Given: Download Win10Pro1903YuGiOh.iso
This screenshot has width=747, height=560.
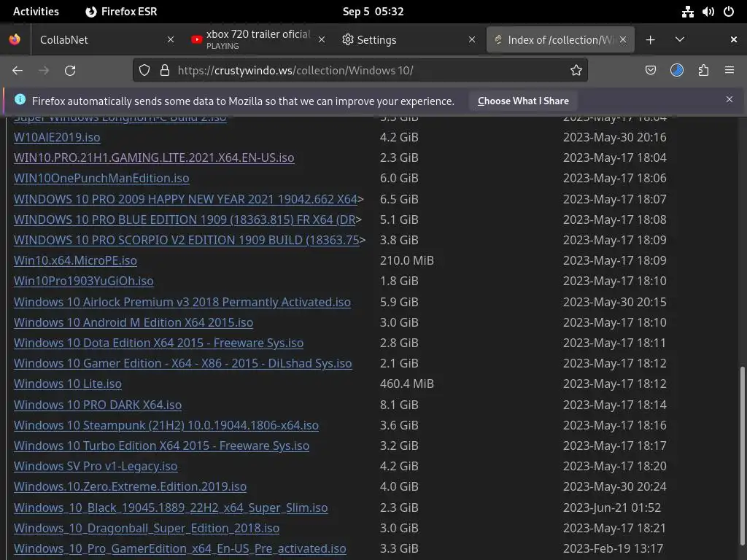Looking at the screenshot, I should [x=84, y=281].
